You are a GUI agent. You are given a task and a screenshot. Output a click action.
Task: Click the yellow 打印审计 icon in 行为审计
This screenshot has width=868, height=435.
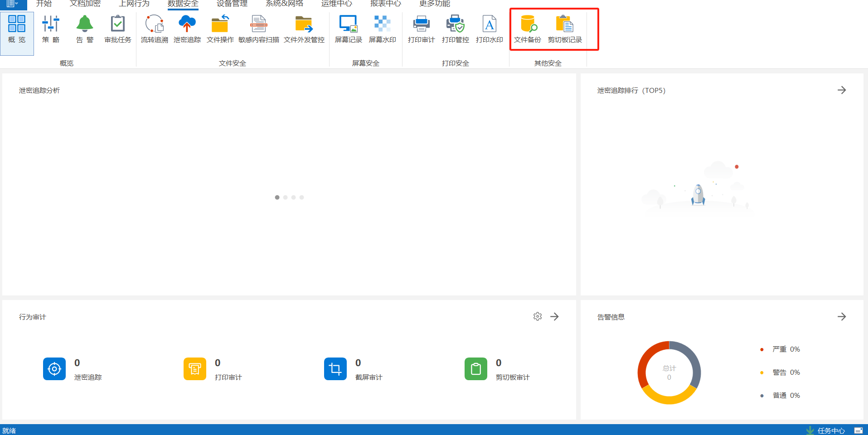(x=195, y=369)
